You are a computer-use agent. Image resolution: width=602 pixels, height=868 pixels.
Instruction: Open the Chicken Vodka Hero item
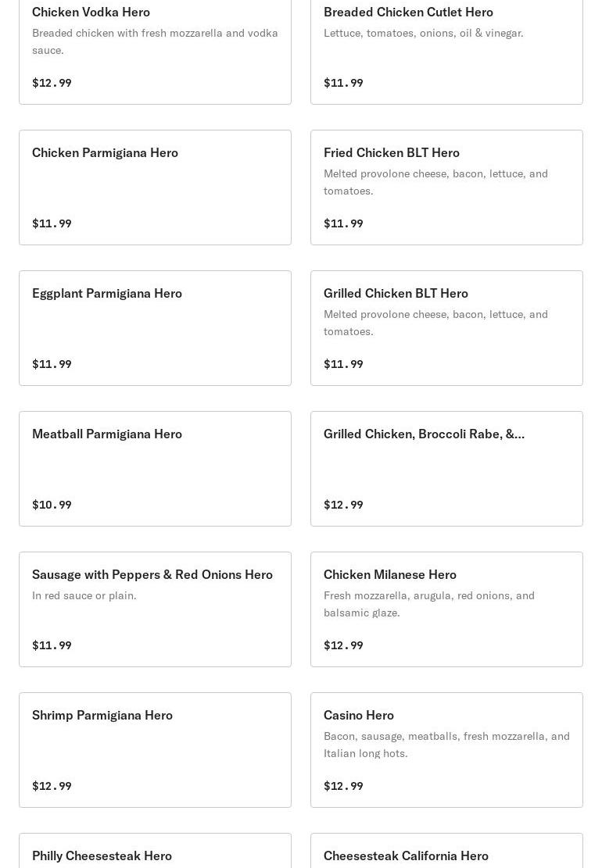tap(155, 47)
